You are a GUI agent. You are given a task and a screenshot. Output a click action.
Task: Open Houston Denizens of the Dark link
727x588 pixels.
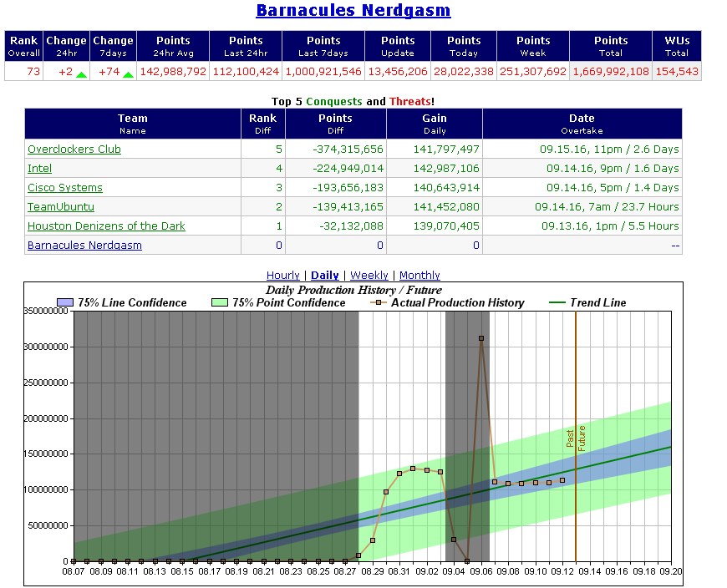(106, 226)
